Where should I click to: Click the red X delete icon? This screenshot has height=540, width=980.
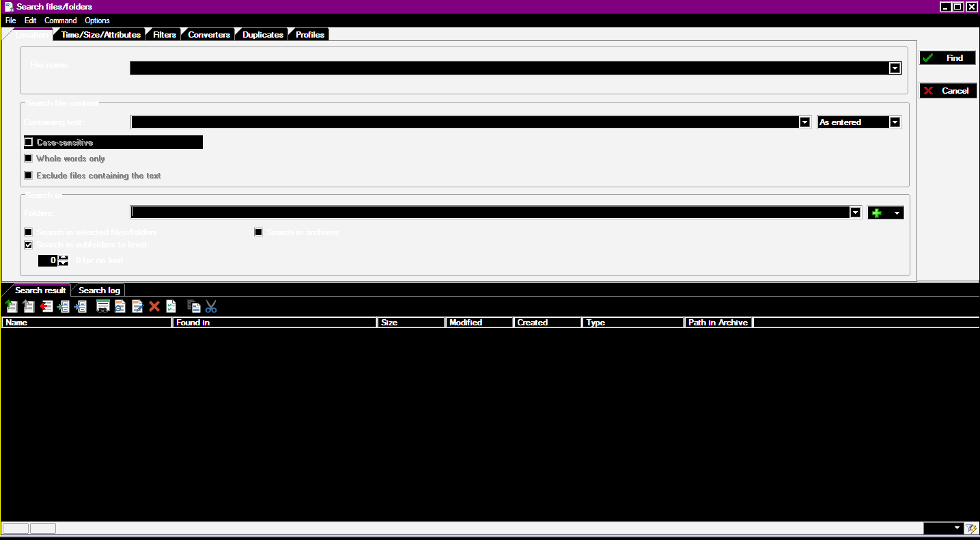[154, 307]
